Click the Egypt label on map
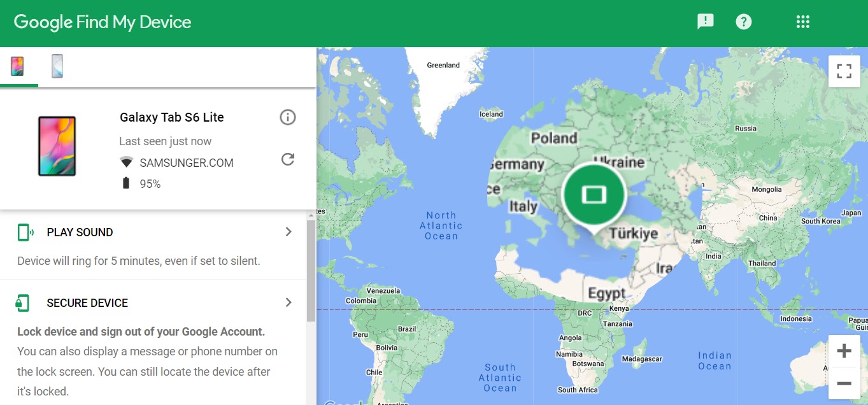Screen dimensions: 868x405 pos(606,294)
